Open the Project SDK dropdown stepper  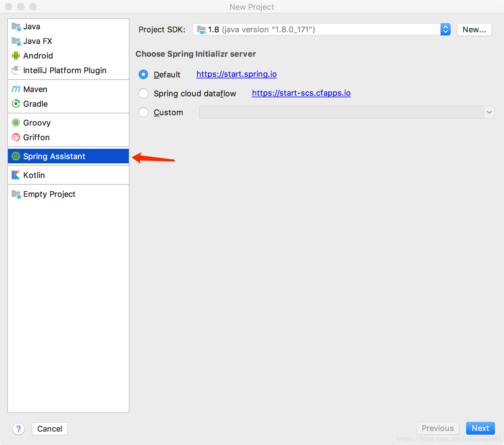(445, 30)
